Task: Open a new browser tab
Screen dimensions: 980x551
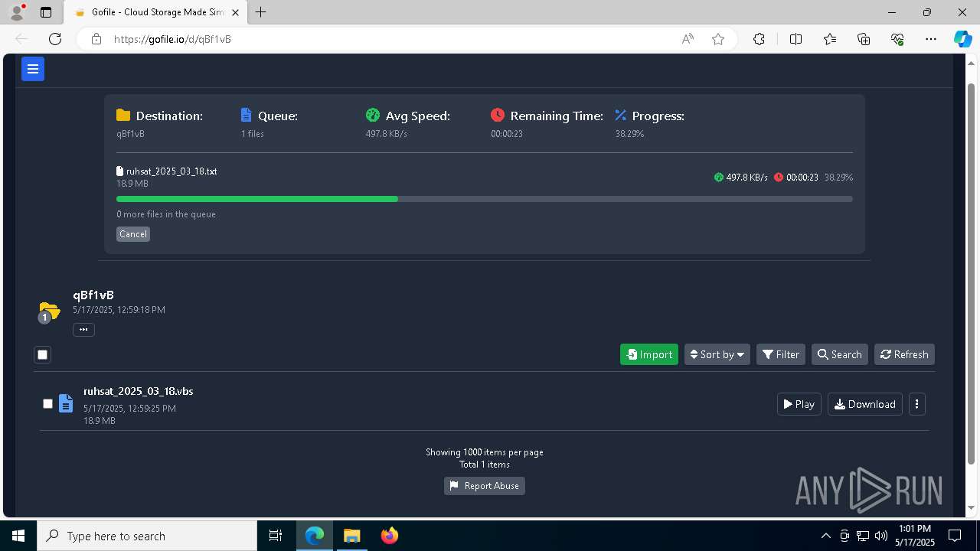Action: [x=261, y=12]
